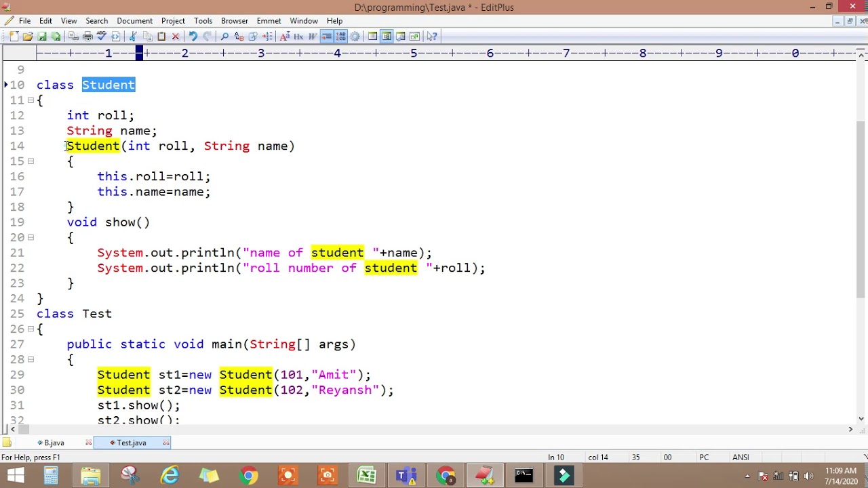868x488 pixels.
Task: Collapse the constructor fold at line 15
Action: 31,161
